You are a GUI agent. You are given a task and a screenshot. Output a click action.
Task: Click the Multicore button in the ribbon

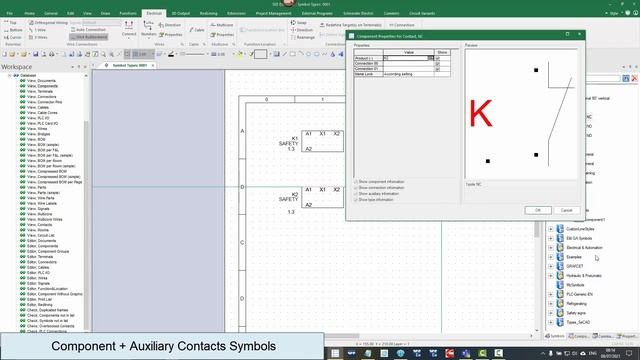pos(222,25)
